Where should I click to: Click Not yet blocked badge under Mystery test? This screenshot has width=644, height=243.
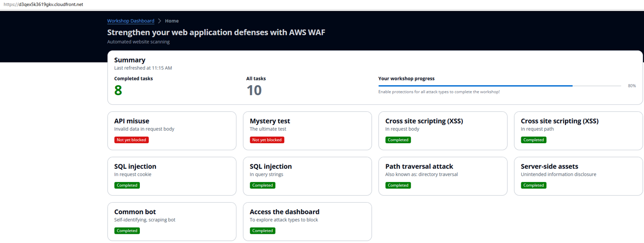coord(267,140)
